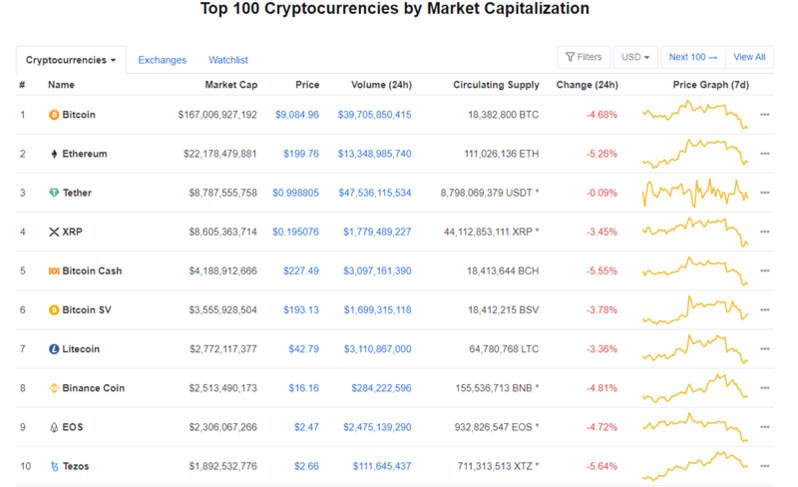Sort by the Market Cap column header
Screen dimensions: 798x487
click(x=231, y=85)
